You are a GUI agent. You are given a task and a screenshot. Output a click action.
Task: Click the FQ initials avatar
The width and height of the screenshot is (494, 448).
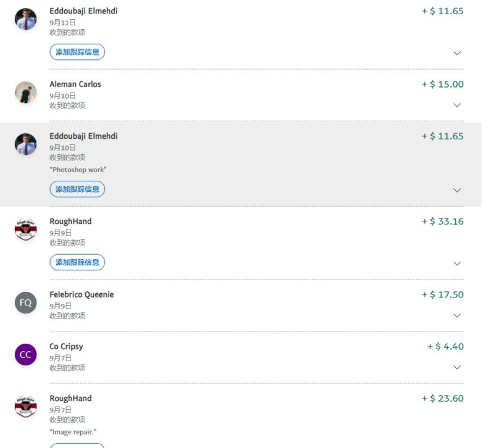(25, 303)
